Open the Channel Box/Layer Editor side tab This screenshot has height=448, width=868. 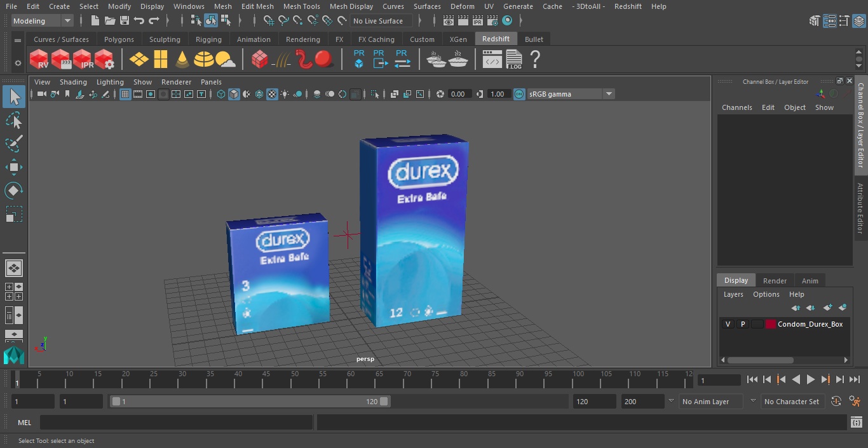tap(861, 125)
